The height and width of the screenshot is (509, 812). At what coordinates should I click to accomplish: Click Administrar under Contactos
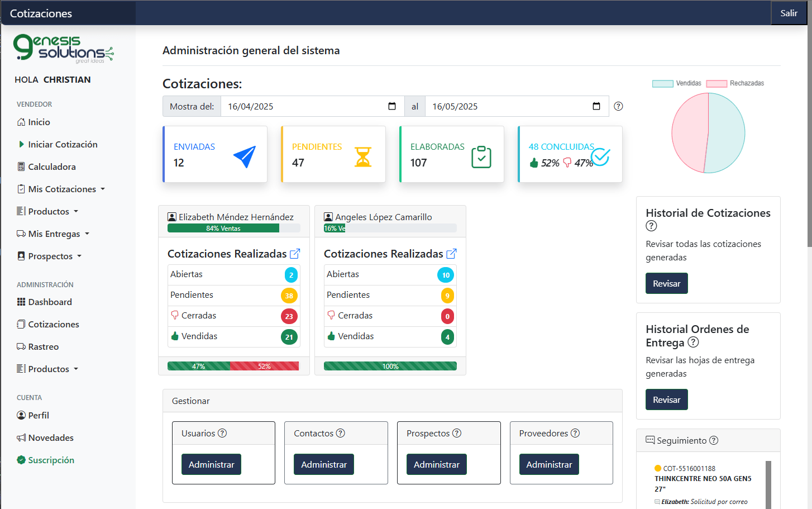click(324, 464)
